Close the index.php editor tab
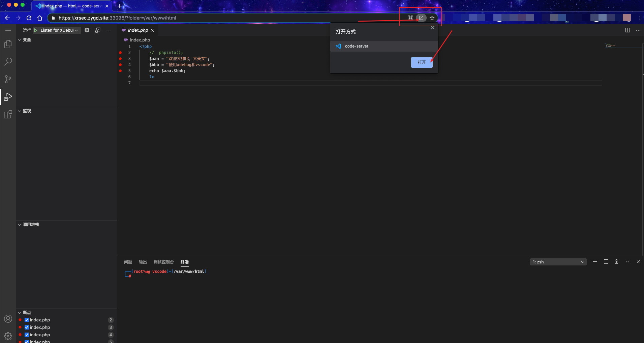The image size is (644, 343). (152, 30)
